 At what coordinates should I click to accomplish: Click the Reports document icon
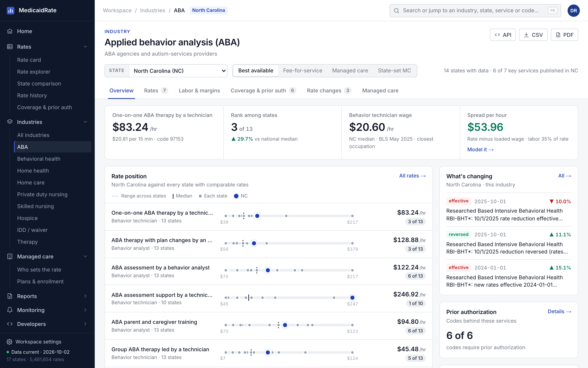10,296
